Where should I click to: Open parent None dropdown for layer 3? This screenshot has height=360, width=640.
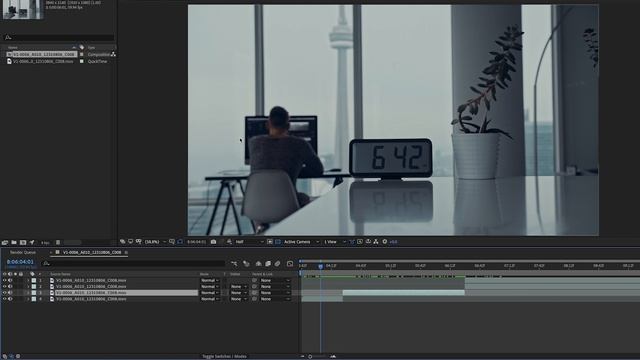275,293
